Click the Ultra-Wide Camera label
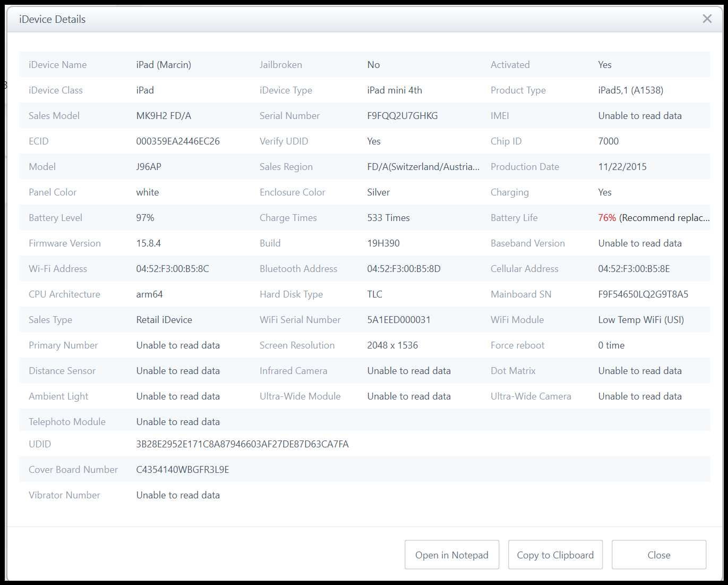 click(x=530, y=396)
